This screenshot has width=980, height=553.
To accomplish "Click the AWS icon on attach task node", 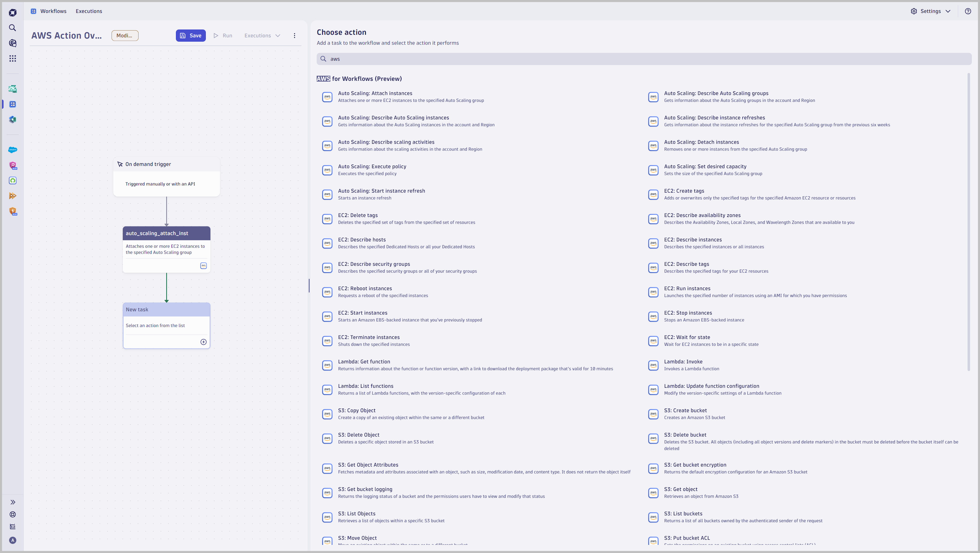I will pyautogui.click(x=203, y=265).
